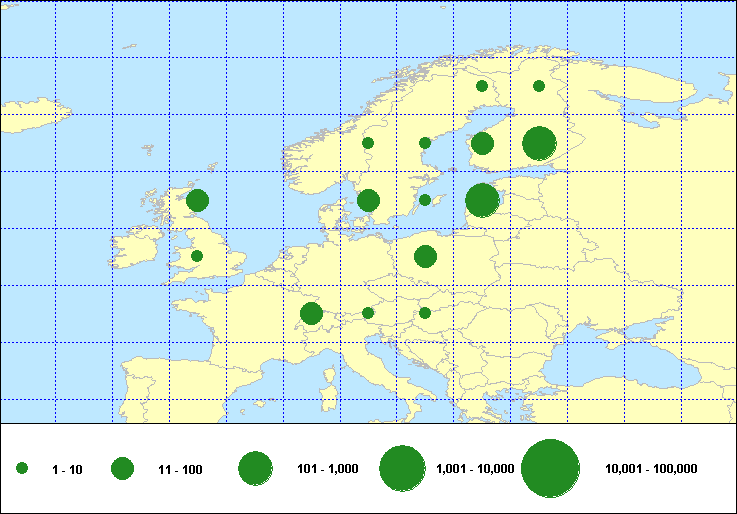737x514 pixels.
Task: Click the small dot near Slovakia and Hungary
Action: (425, 313)
